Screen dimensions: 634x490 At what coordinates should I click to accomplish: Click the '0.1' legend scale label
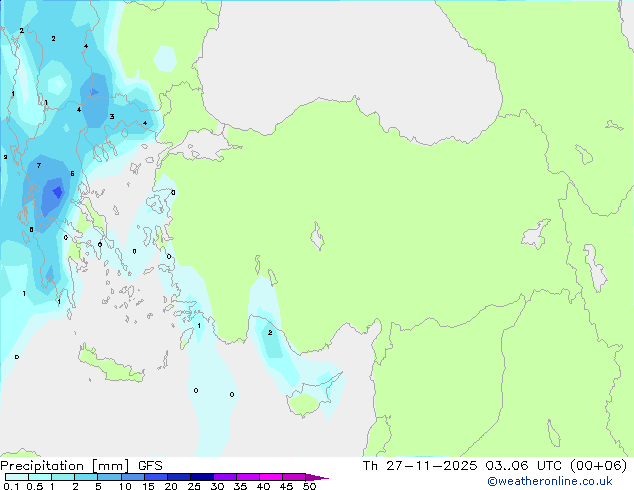coord(11,486)
